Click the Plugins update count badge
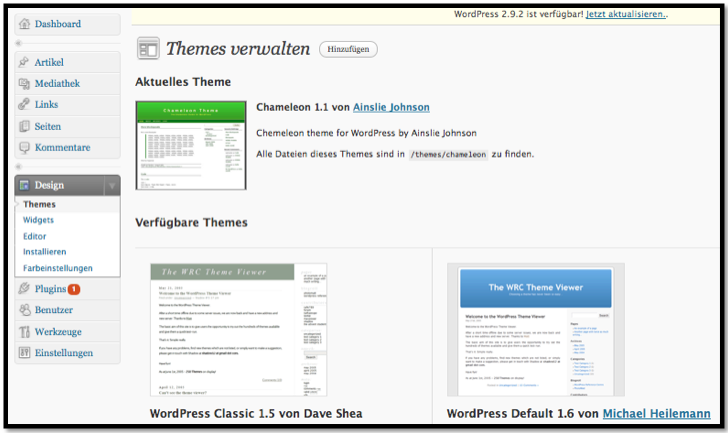728x433 pixels. pos(74,289)
